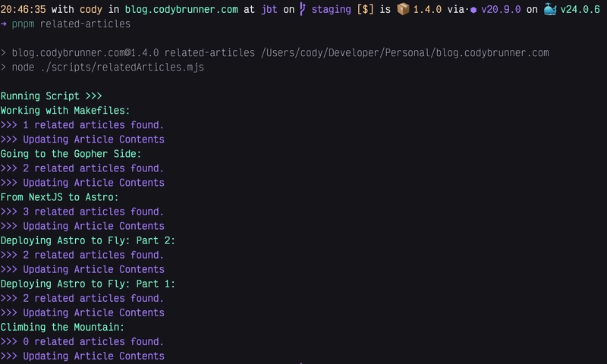Click Node version 'v20.9.0'

click(x=501, y=9)
